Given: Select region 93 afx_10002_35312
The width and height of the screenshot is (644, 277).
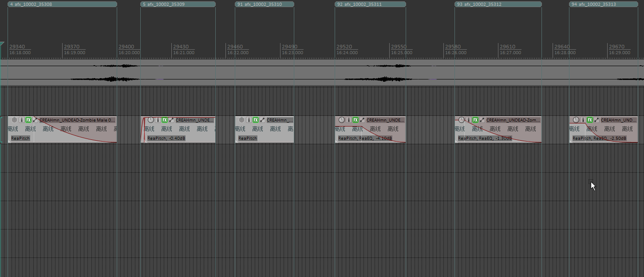Looking at the screenshot, I should pyautogui.click(x=498, y=4).
